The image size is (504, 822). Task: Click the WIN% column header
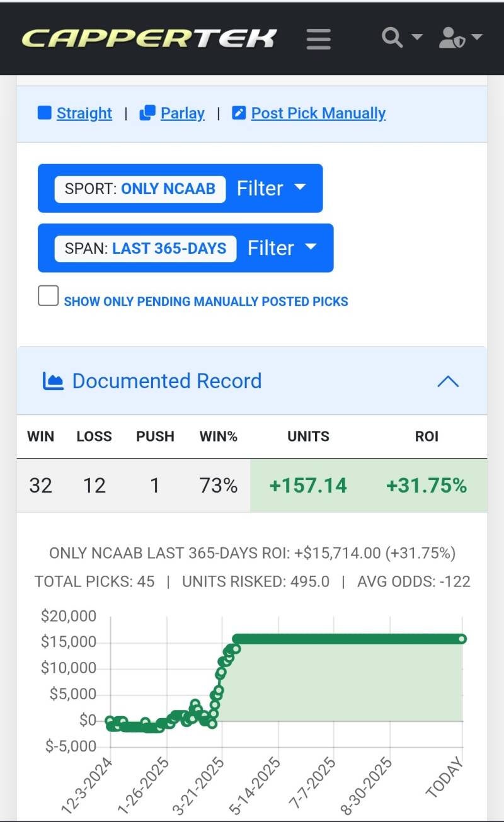tap(218, 437)
